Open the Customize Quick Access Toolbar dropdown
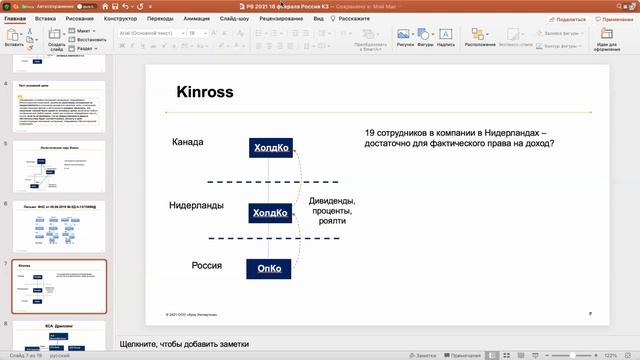The height and width of the screenshot is (360, 640). 150,7
